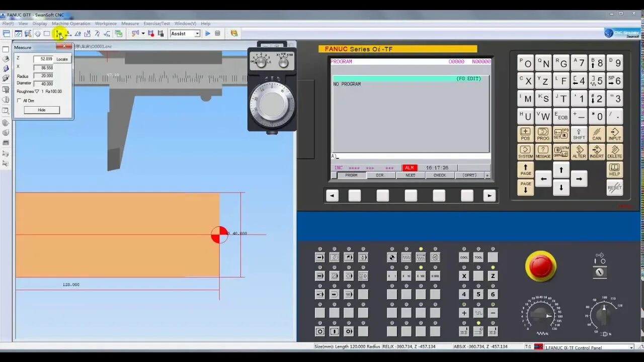Image resolution: width=644 pixels, height=362 pixels.
Task: Open the Display menu
Action: click(40, 24)
